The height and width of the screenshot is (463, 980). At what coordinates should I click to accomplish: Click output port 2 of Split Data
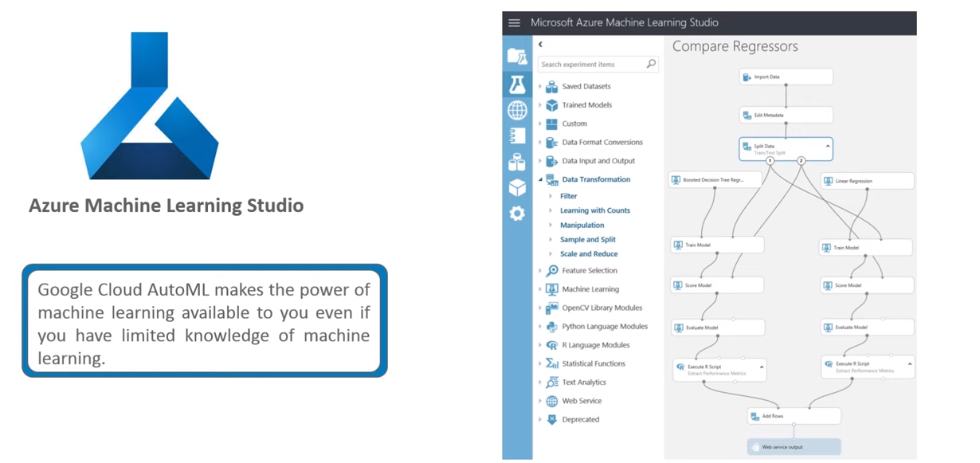pyautogui.click(x=802, y=161)
